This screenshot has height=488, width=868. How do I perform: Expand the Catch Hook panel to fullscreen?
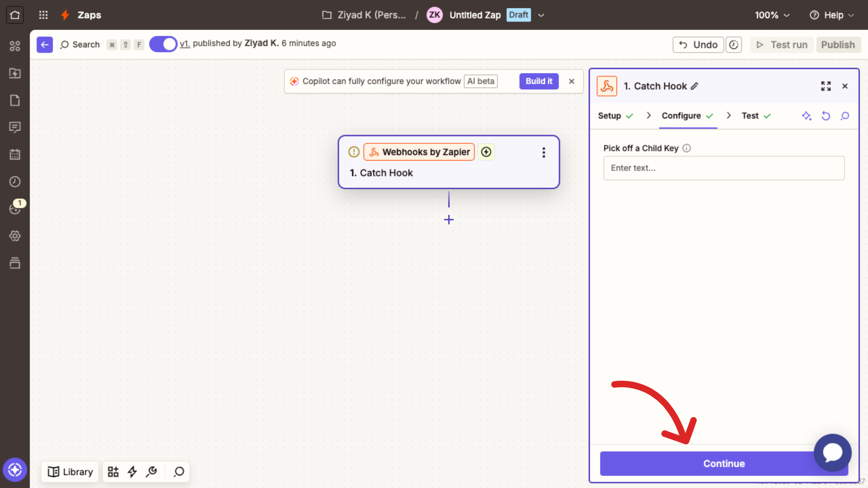(826, 86)
